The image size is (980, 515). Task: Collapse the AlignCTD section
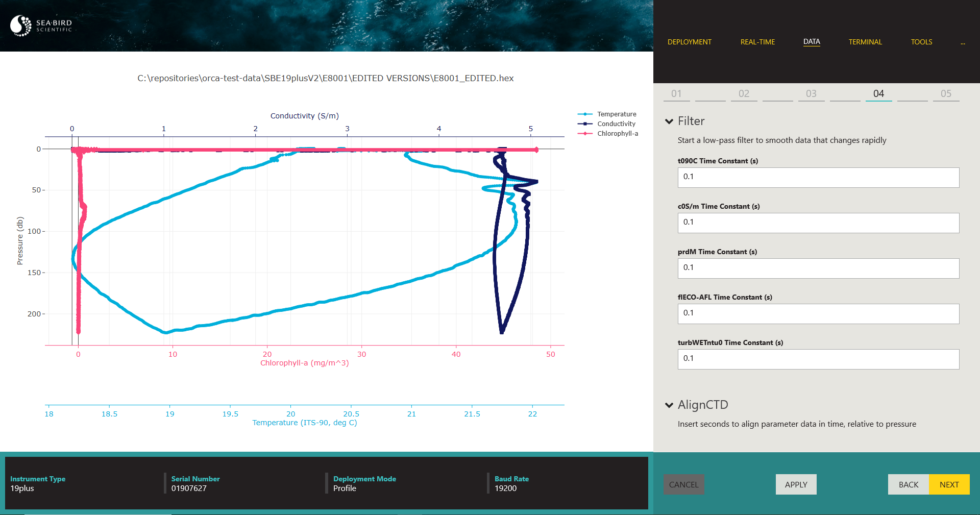[x=669, y=405]
